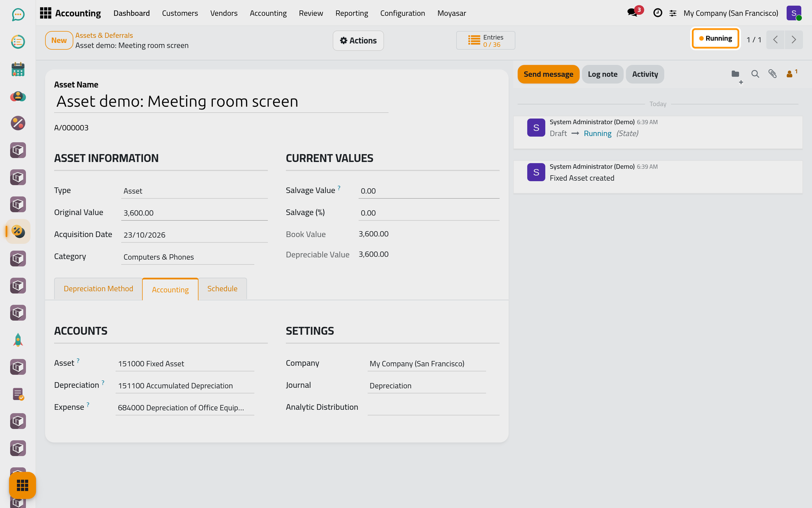This screenshot has width=812, height=508.
Task: Open the Dashboard menu
Action: [132, 13]
